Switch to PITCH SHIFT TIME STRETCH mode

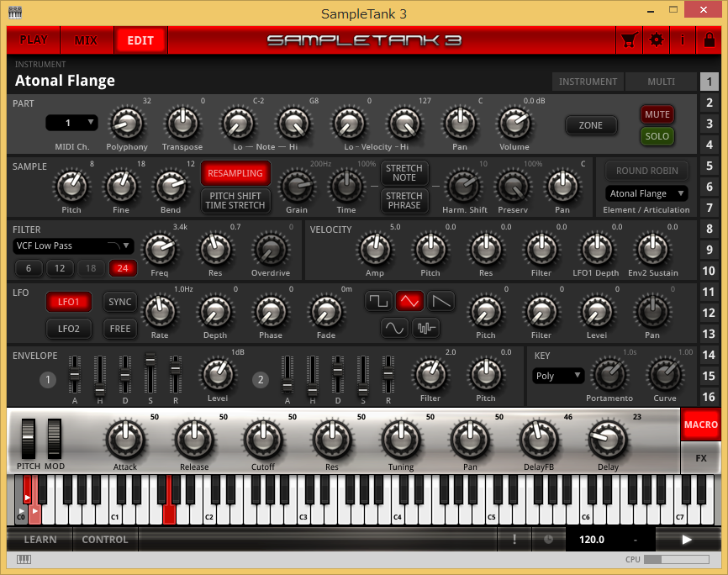[235, 201]
